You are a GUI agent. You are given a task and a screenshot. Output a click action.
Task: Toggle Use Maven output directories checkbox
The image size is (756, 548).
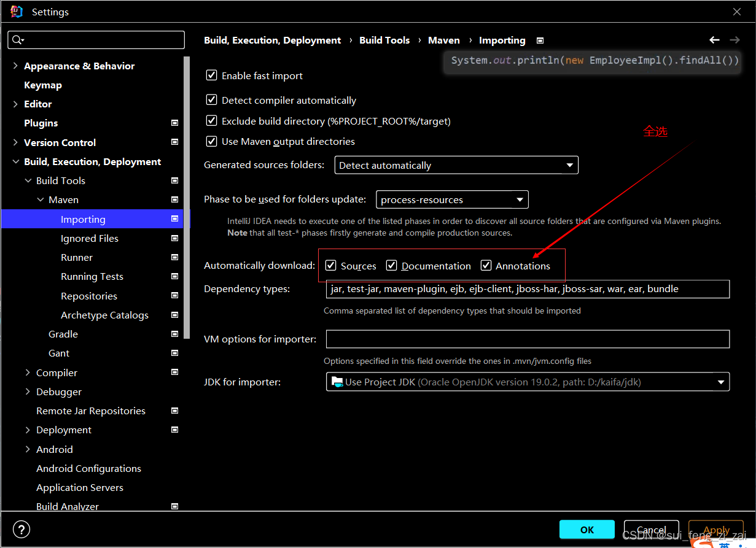tap(211, 141)
